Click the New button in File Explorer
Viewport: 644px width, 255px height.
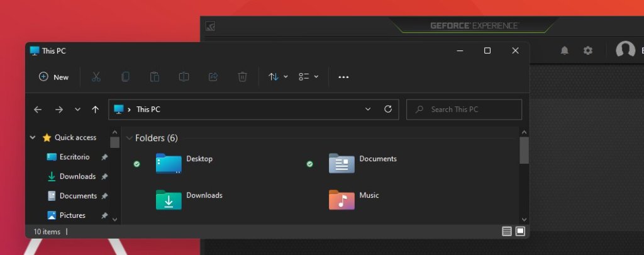tap(53, 77)
